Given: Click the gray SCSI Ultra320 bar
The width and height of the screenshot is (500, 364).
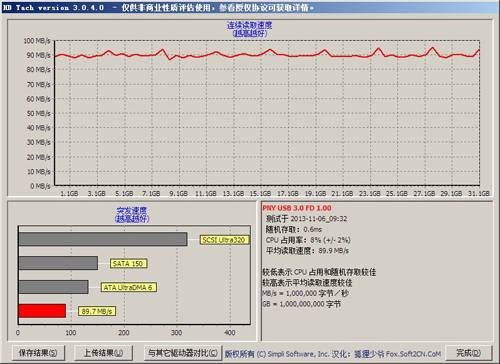Looking at the screenshot, I should [x=103, y=239].
